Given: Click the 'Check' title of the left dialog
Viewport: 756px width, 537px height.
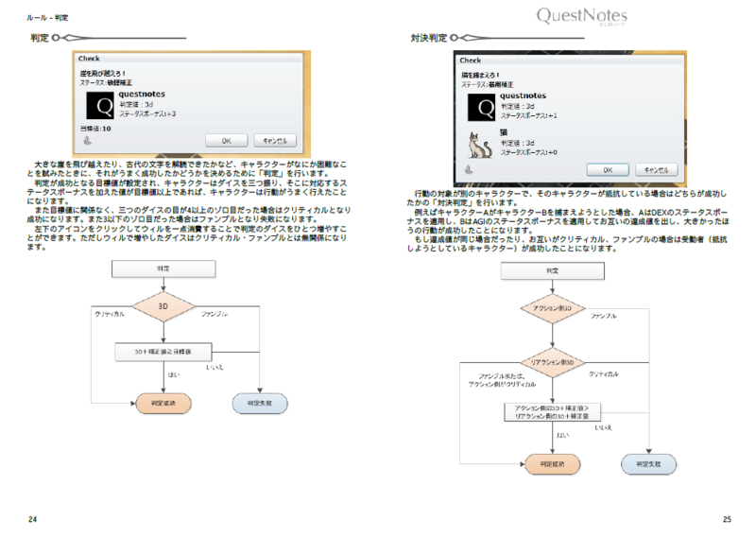Looking at the screenshot, I should [x=89, y=59].
